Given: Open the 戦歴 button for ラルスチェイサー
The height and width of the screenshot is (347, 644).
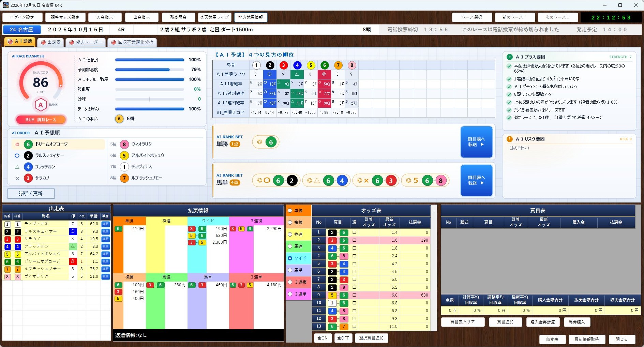Looking at the screenshot, I should click(105, 231).
